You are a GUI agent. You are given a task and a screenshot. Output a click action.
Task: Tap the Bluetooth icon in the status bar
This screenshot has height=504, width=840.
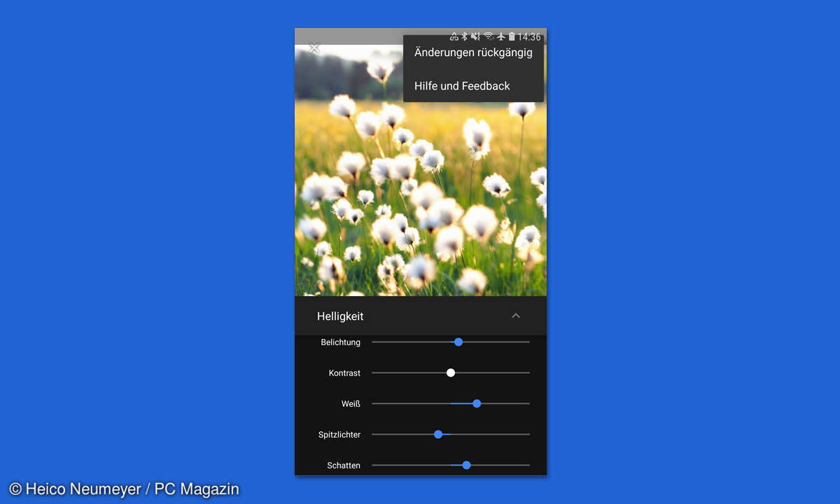464,36
